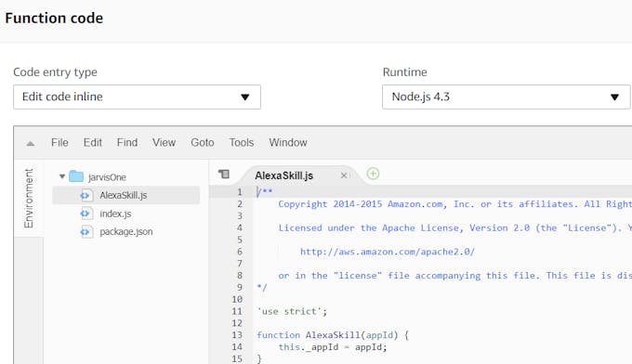Viewport: 632px width, 364px height.
Task: Close the AlexaSkill.js tab
Action: 344,175
